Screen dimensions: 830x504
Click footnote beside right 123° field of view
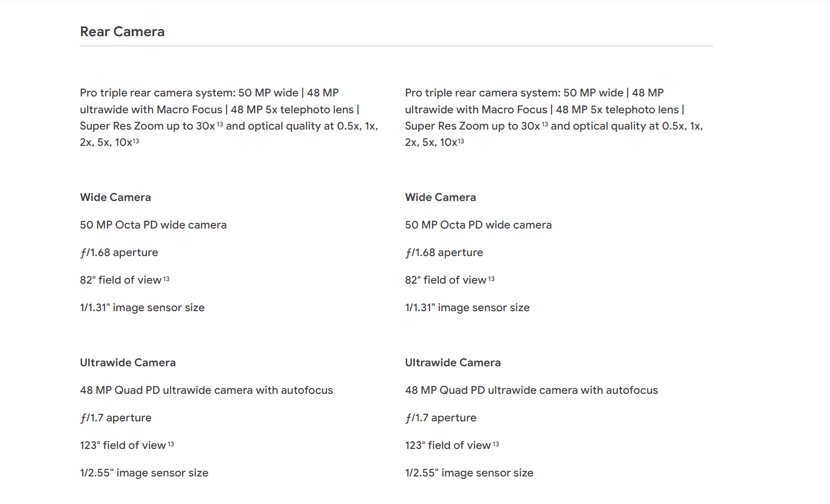[496, 444]
